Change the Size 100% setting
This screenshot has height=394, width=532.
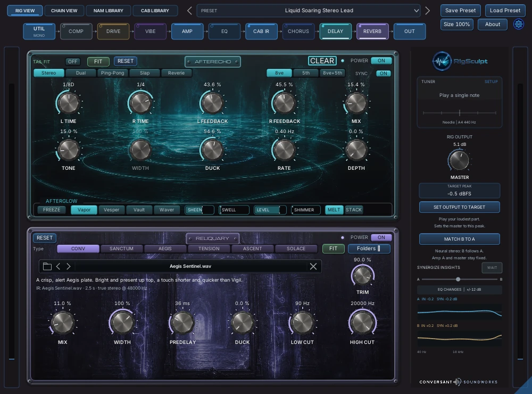456,24
